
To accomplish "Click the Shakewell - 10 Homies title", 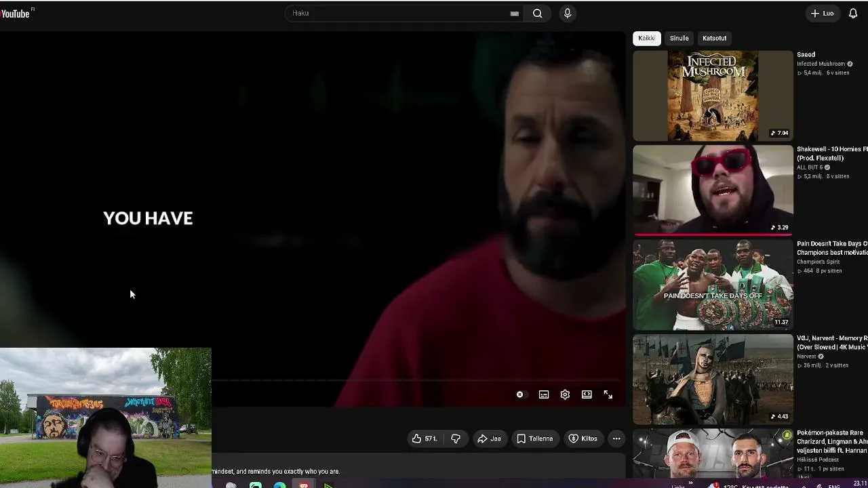I will pos(832,153).
